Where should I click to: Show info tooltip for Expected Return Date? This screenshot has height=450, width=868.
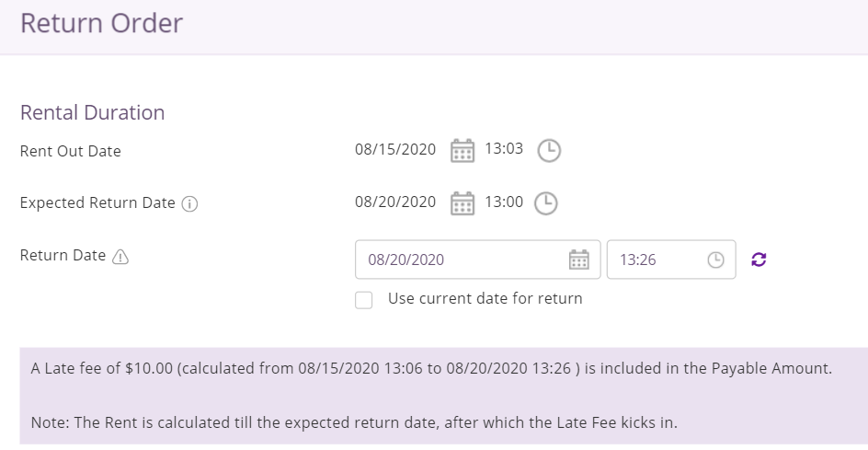(189, 204)
